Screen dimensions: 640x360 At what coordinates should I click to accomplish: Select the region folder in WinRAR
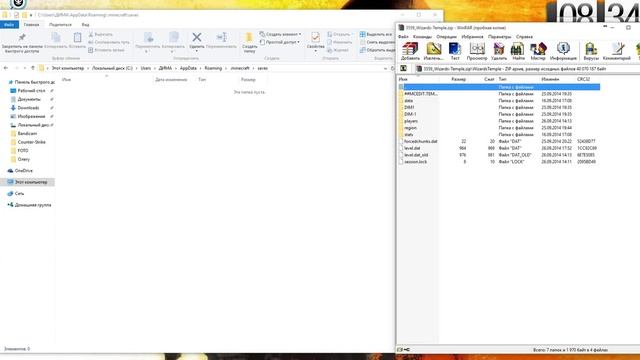point(410,128)
